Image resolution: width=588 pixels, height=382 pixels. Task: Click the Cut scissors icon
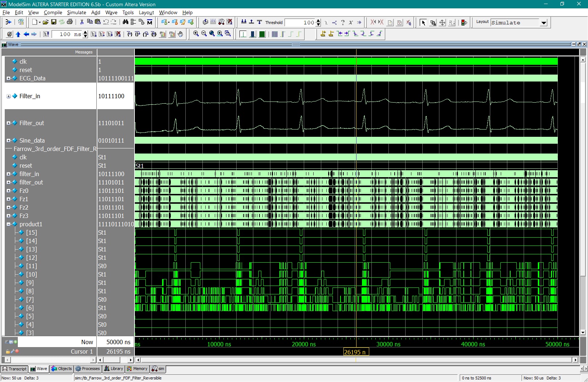click(82, 22)
